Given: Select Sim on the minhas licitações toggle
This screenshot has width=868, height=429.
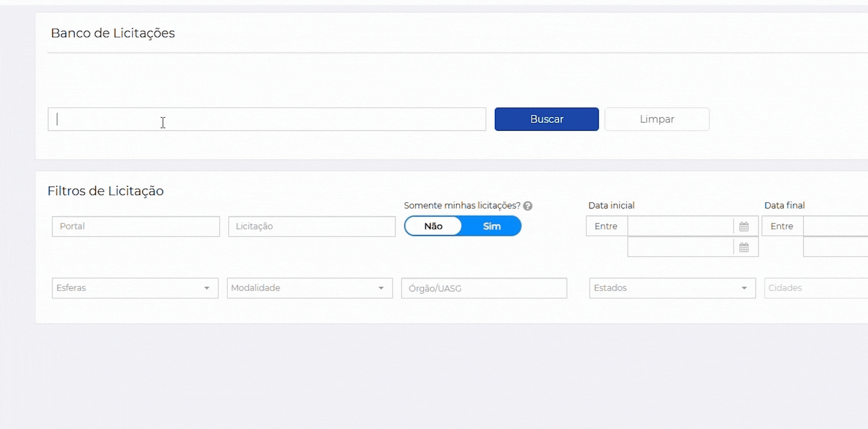Looking at the screenshot, I should 491,226.
